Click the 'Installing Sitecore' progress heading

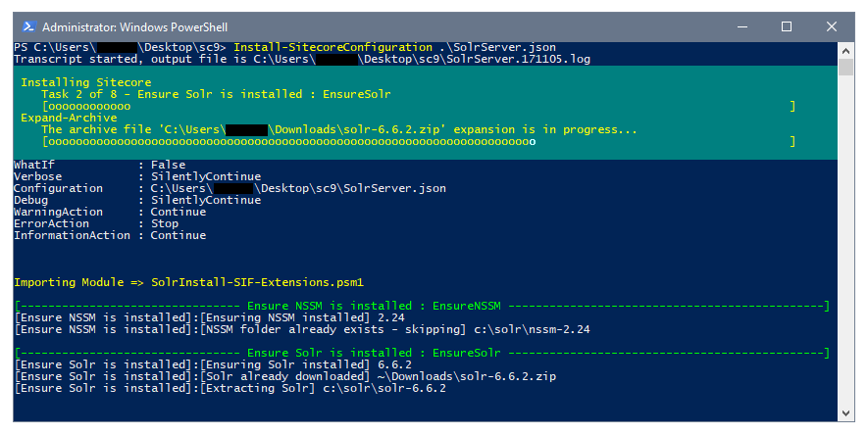pyautogui.click(x=73, y=82)
